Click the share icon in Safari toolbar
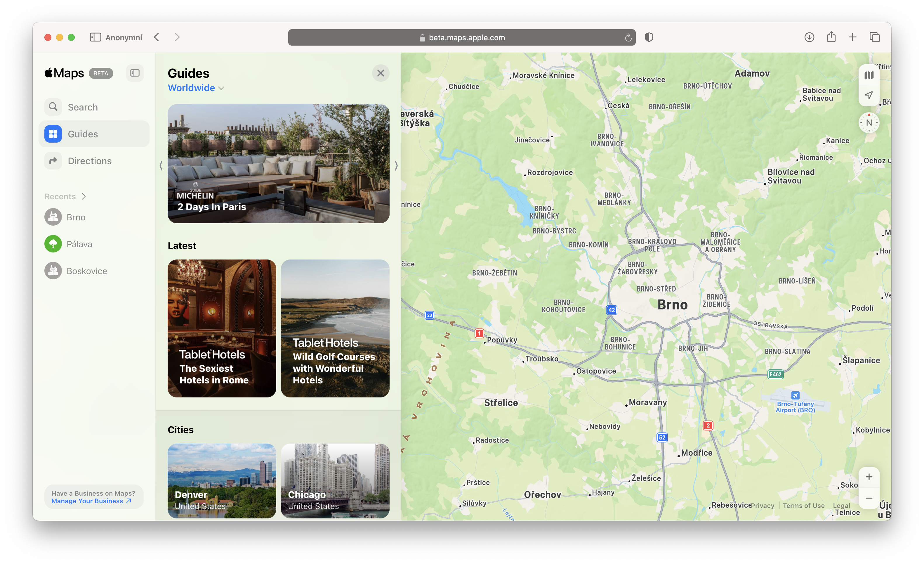Viewport: 924px width, 564px height. [x=831, y=37]
